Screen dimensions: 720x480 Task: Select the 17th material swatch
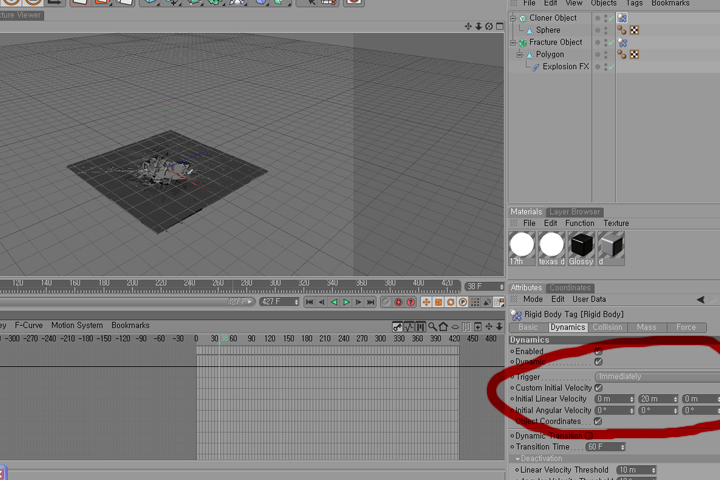522,248
